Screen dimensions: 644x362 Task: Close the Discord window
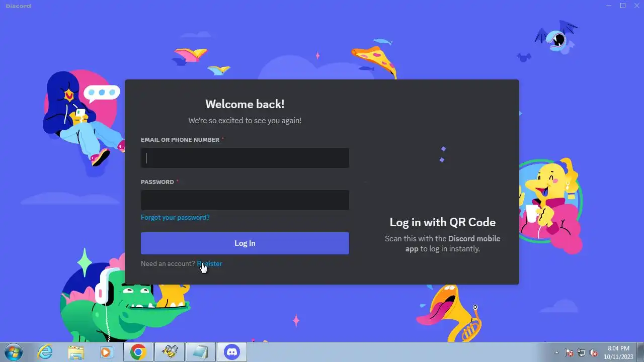636,6
